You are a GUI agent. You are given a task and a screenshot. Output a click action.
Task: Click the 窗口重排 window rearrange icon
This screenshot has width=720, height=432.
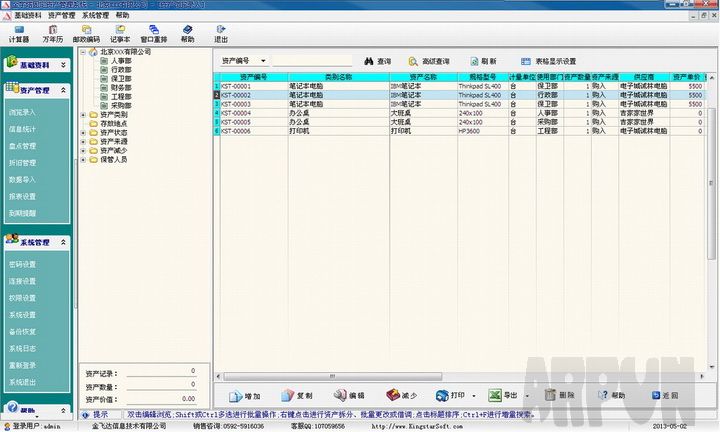152,32
